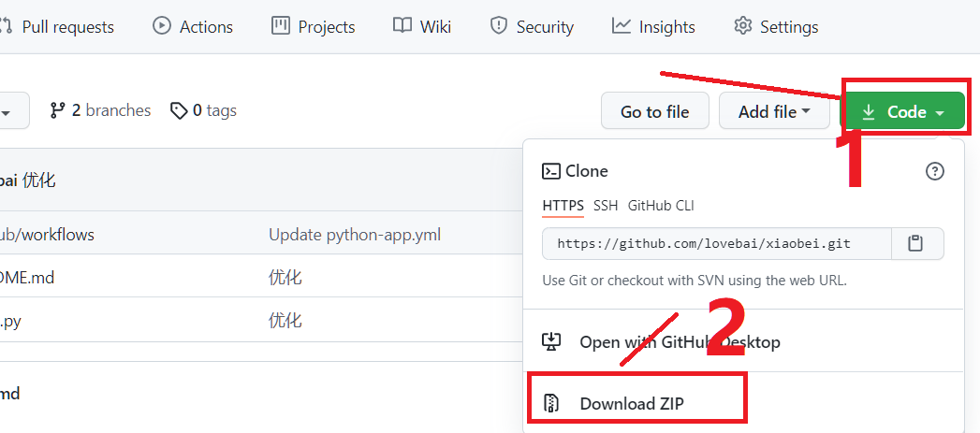This screenshot has width=980, height=433.
Task: Open the Pull requests tab
Action: pyautogui.click(x=56, y=27)
